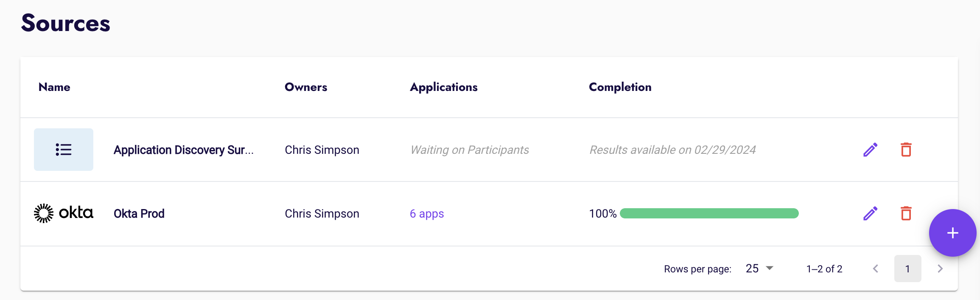
Task: Select page 1 in pagination
Action: tap(907, 269)
